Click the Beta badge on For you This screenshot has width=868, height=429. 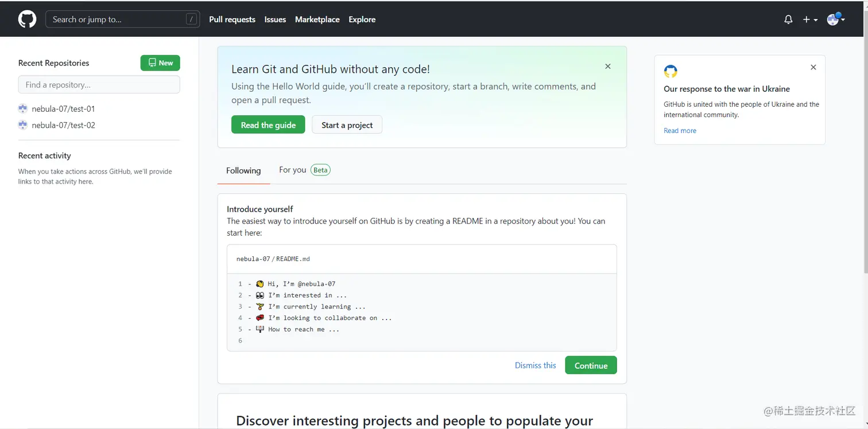click(x=320, y=170)
